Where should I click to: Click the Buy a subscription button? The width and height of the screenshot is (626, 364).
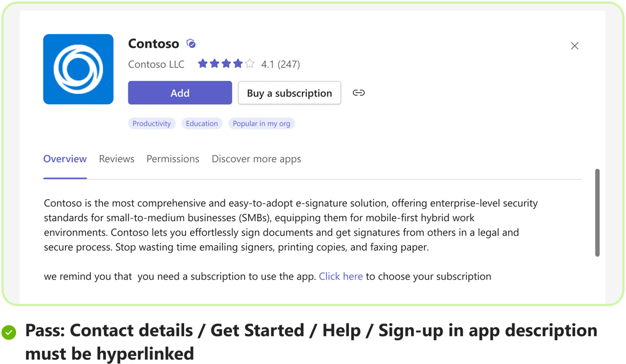(290, 93)
